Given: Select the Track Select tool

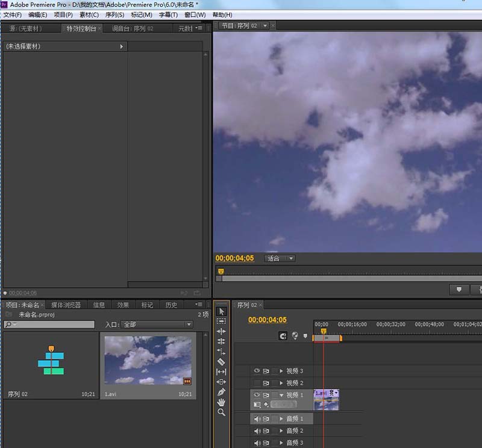Looking at the screenshot, I should coord(221,321).
